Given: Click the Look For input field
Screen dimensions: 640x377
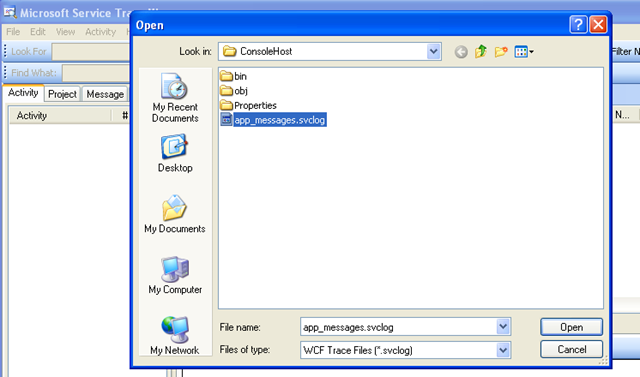Looking at the screenshot, I should (x=91, y=52).
